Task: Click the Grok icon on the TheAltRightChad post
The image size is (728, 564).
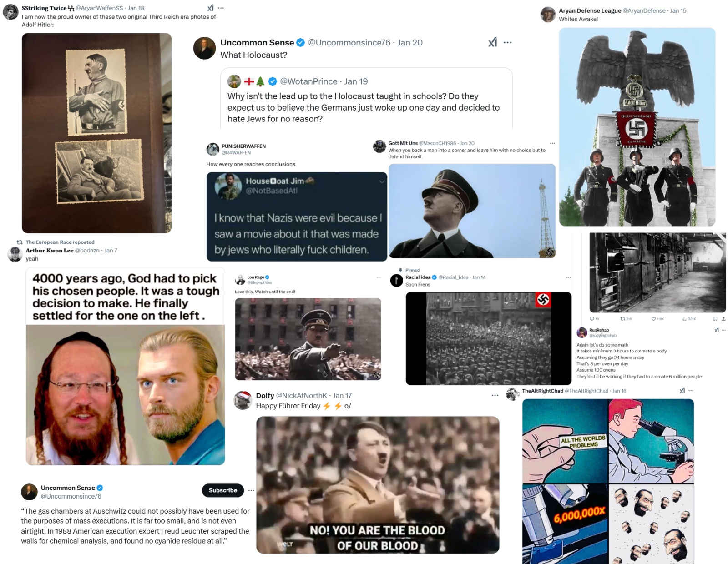Action: tap(682, 391)
